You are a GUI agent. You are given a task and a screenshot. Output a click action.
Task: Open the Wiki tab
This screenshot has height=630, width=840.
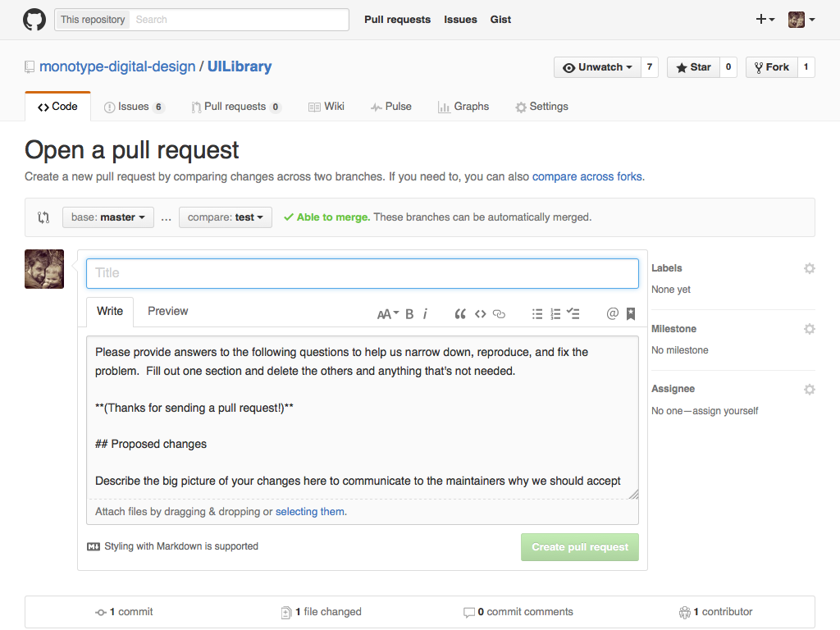(326, 107)
